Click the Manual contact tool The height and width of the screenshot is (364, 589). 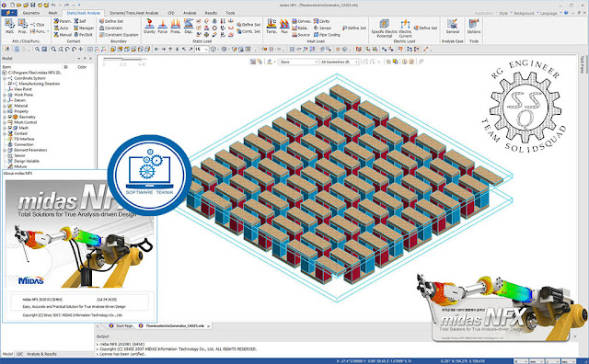point(63,35)
